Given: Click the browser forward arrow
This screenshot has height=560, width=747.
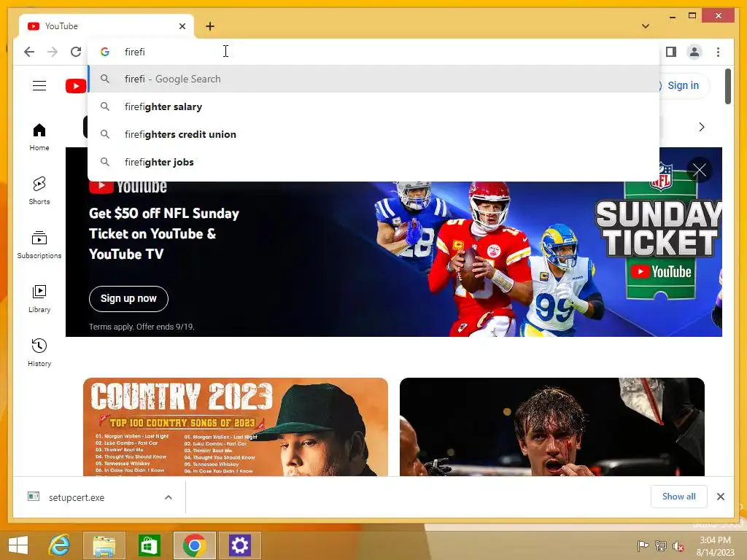Looking at the screenshot, I should (x=53, y=52).
